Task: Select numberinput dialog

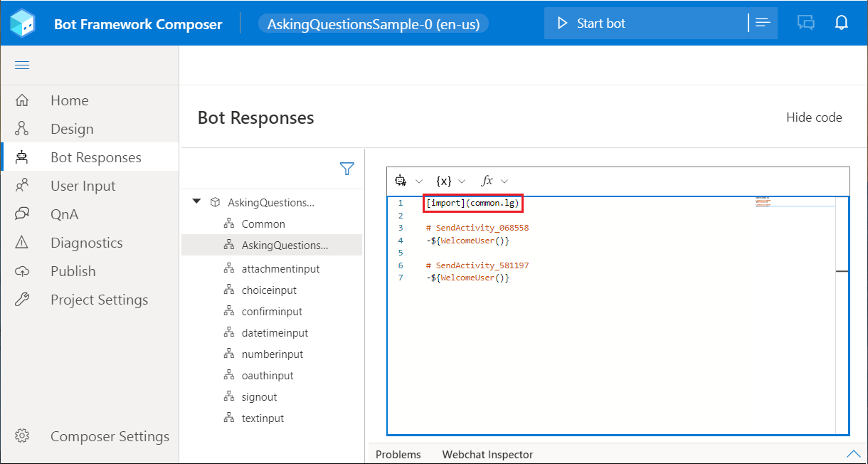Action: [x=272, y=354]
